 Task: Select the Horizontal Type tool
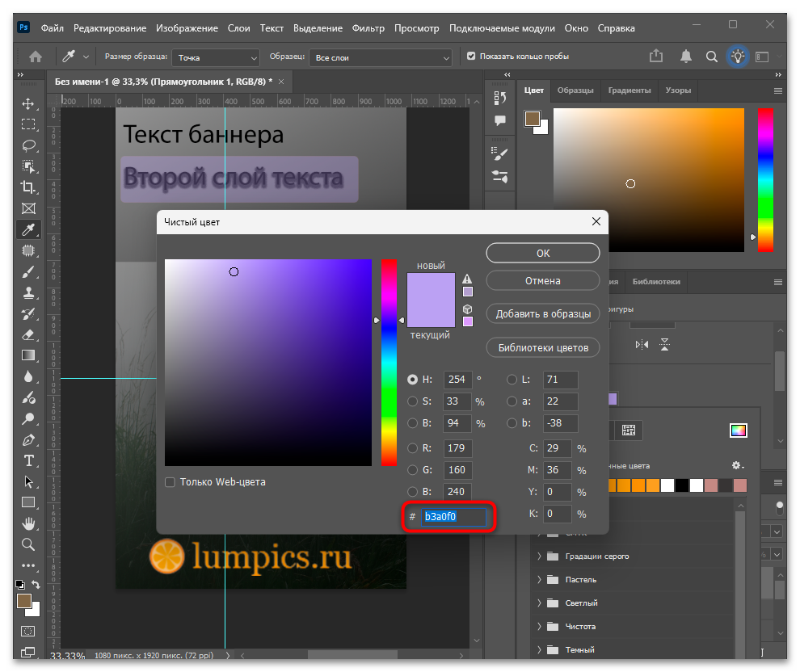coord(28,460)
